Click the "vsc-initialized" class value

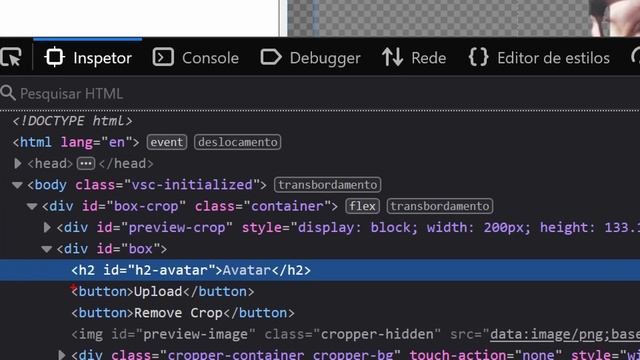point(191,185)
